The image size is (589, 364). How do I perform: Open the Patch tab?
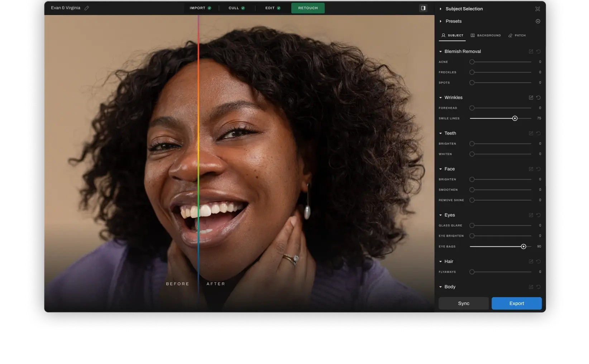517,35
